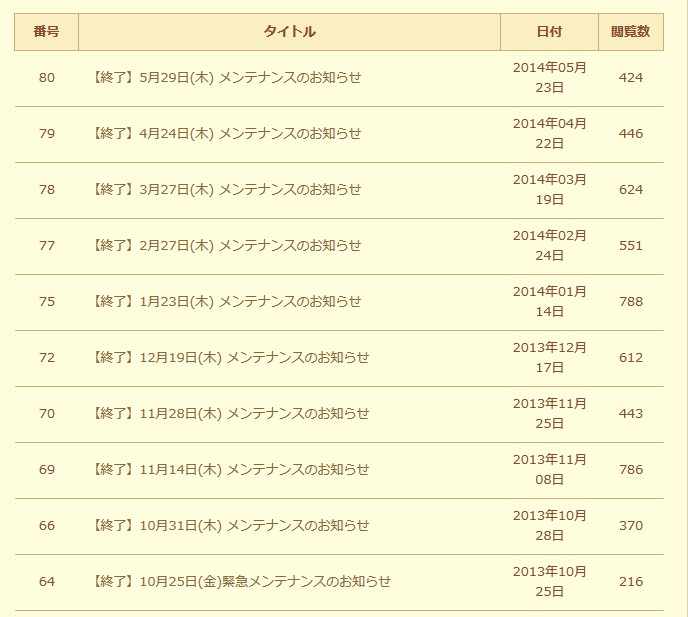Open the 3月27日(木) maintenance notice
Image resolution: width=688 pixels, height=617 pixels.
(x=226, y=190)
